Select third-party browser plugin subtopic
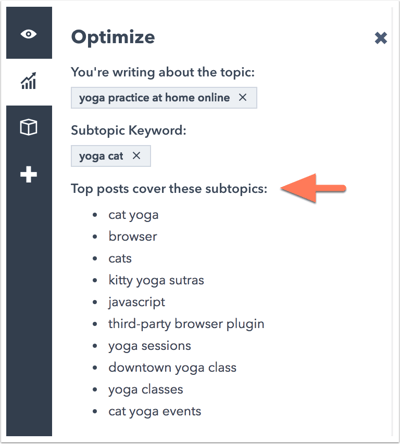This screenshot has width=400, height=444. (186, 324)
